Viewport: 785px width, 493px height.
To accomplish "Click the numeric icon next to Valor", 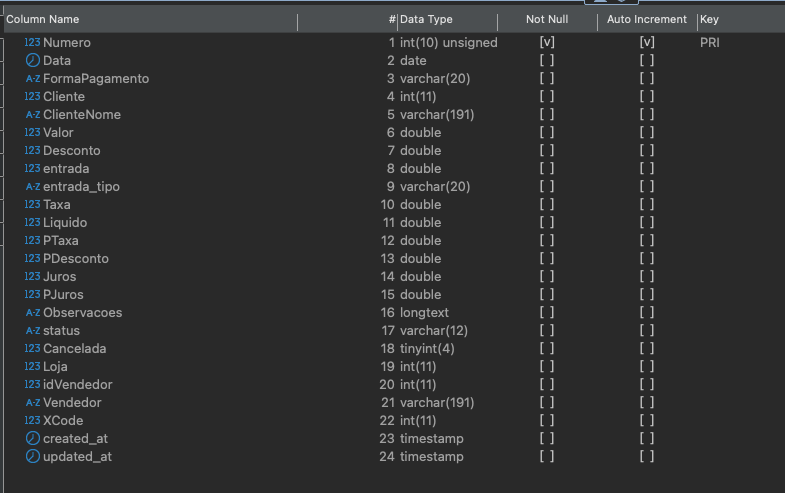I will 32,133.
